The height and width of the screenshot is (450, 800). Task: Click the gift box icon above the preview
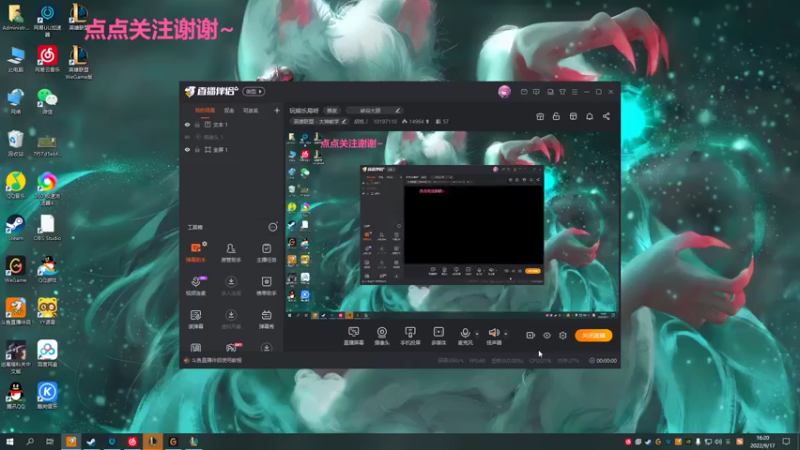click(540, 116)
